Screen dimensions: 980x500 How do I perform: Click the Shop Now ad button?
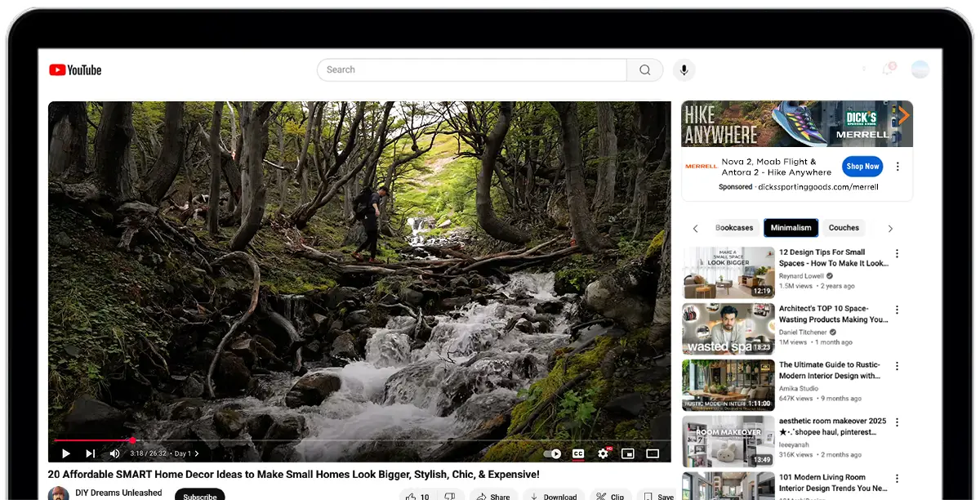click(862, 166)
